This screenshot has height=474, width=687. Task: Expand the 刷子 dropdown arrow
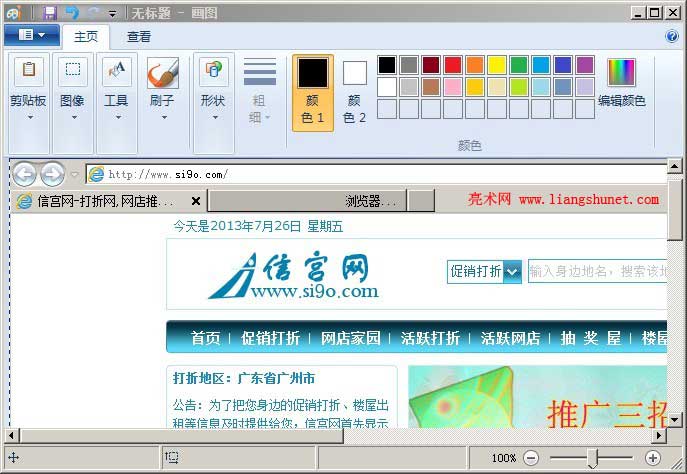click(164, 117)
